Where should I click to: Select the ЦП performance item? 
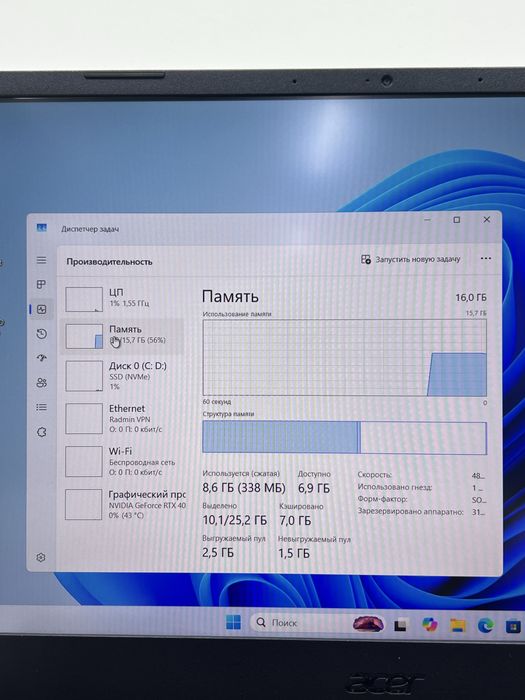point(122,298)
